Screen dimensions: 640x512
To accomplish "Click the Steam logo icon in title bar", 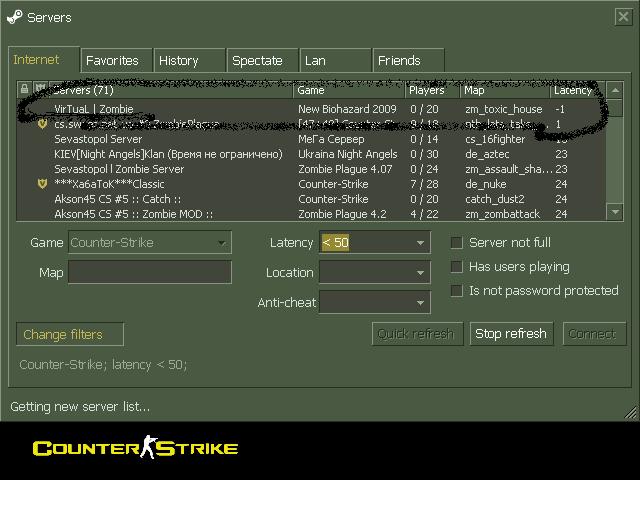I will [15, 17].
